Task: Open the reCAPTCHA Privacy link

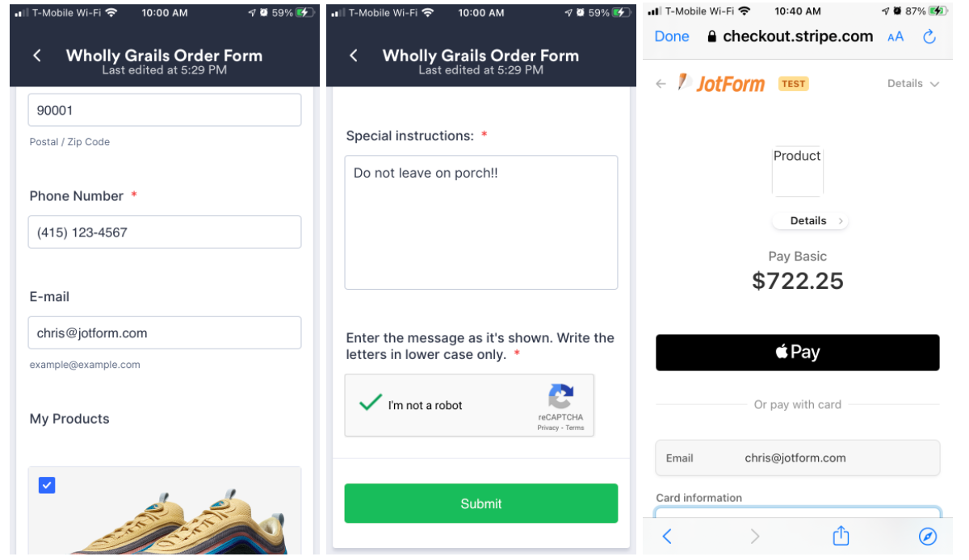Action: pos(548,428)
